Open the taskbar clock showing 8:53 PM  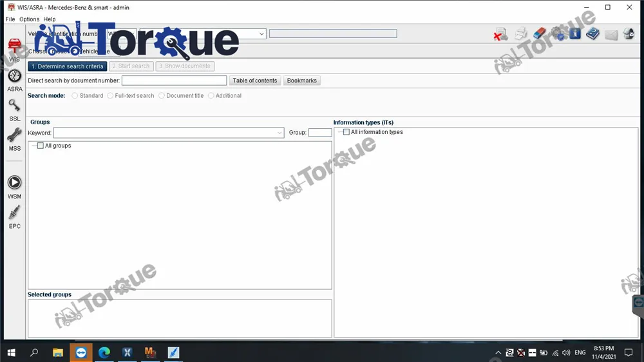(x=604, y=352)
